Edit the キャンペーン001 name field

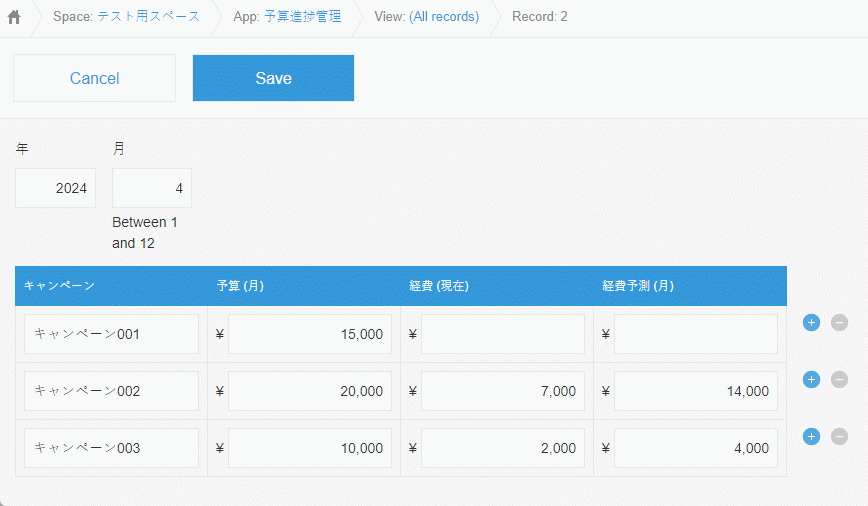point(112,334)
